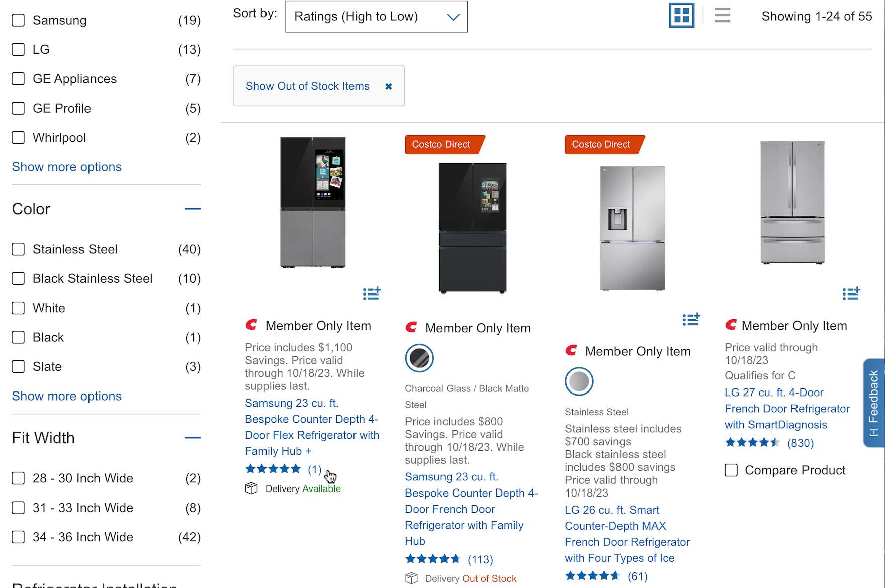Open the Samsung Bespoke French Door refrigerator image
The width and height of the screenshot is (885, 588).
pos(473,228)
